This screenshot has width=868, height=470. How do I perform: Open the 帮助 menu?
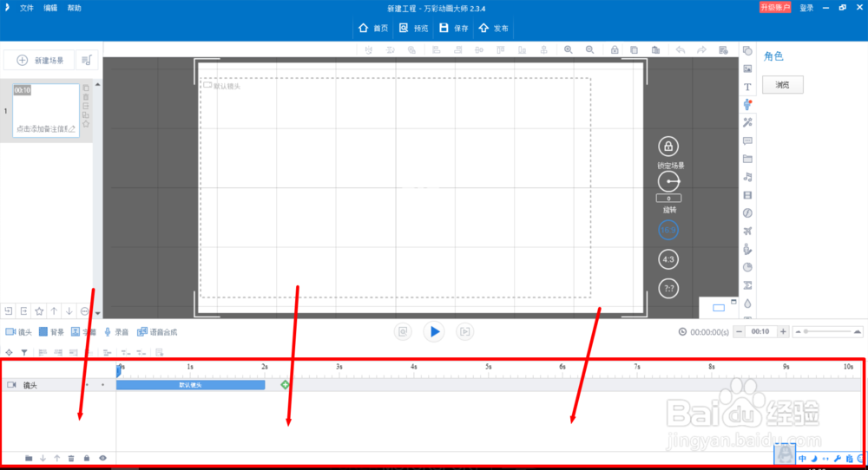(74, 9)
